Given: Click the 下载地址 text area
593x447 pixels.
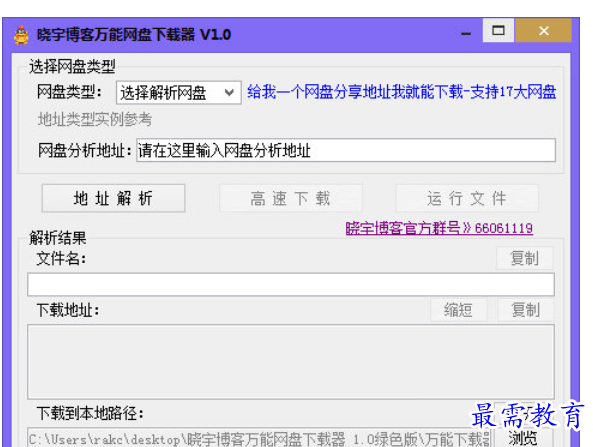Looking at the screenshot, I should click(x=291, y=362).
